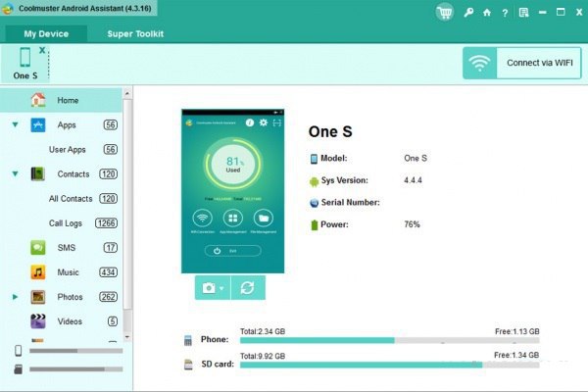This screenshot has height=392, width=588.
Task: Click the 1266 call logs count badge
Action: (x=106, y=223)
